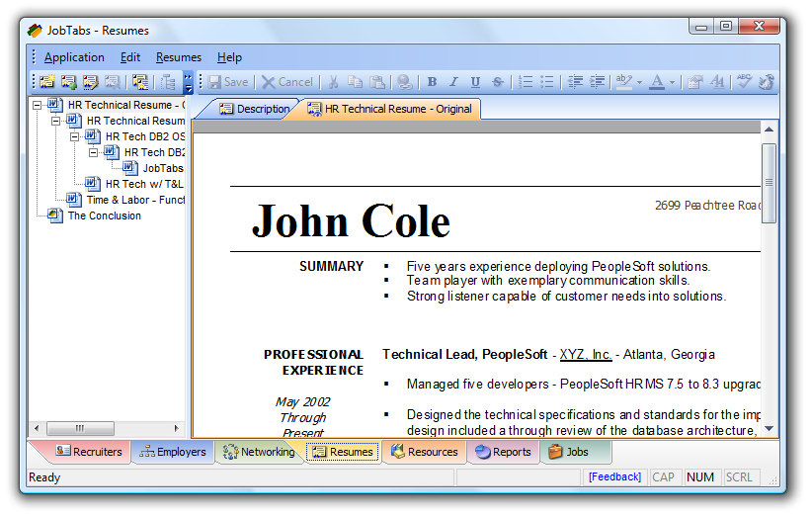This screenshot has height=518, width=812.
Task: Click the spell check ABC icon
Action: (x=744, y=82)
